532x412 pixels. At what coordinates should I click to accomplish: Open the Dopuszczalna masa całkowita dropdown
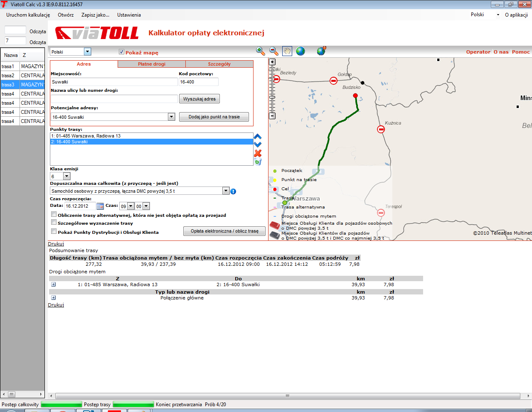click(226, 191)
